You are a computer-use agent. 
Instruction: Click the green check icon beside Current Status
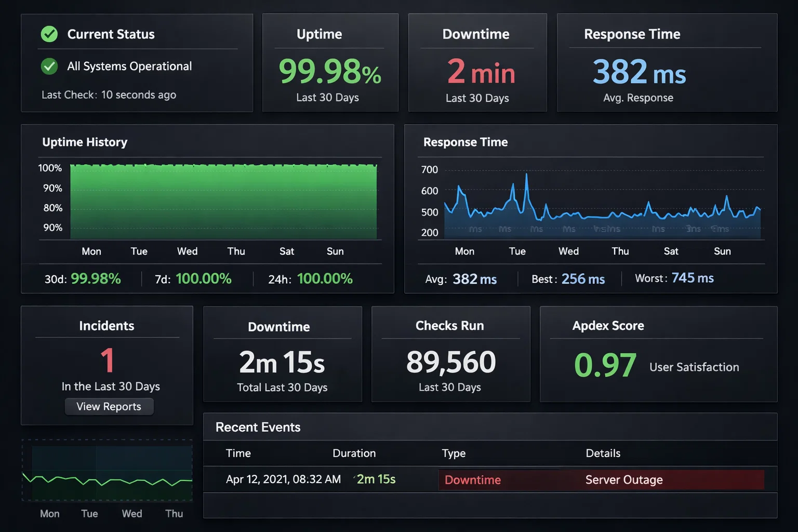tap(49, 34)
